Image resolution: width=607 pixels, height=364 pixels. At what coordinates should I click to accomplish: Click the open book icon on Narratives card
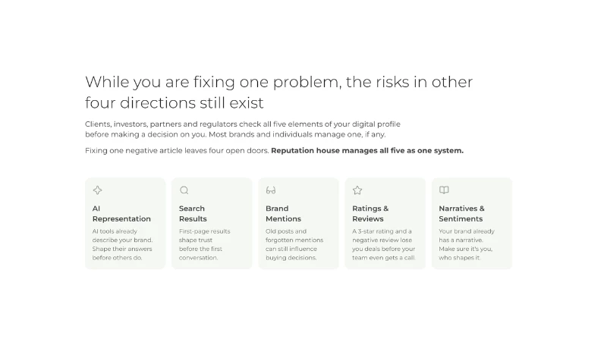coord(444,190)
